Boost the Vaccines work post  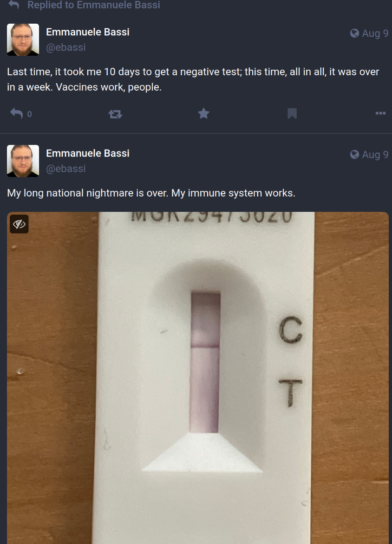(x=115, y=114)
